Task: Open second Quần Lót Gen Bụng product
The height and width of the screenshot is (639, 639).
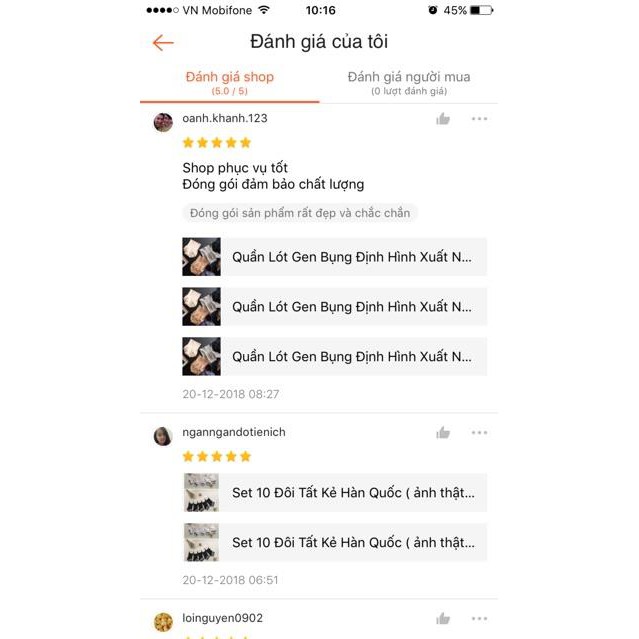Action: pyautogui.click(x=334, y=306)
